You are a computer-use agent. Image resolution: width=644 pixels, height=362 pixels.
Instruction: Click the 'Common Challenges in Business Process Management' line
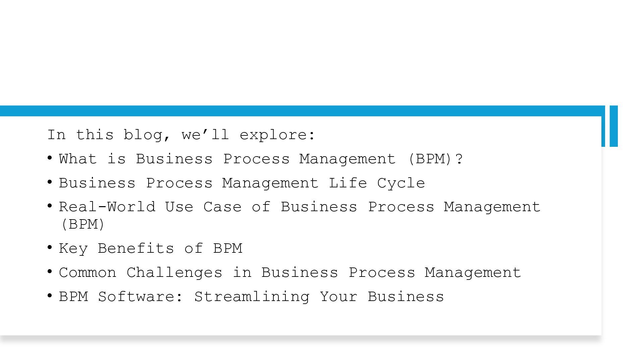(290, 273)
